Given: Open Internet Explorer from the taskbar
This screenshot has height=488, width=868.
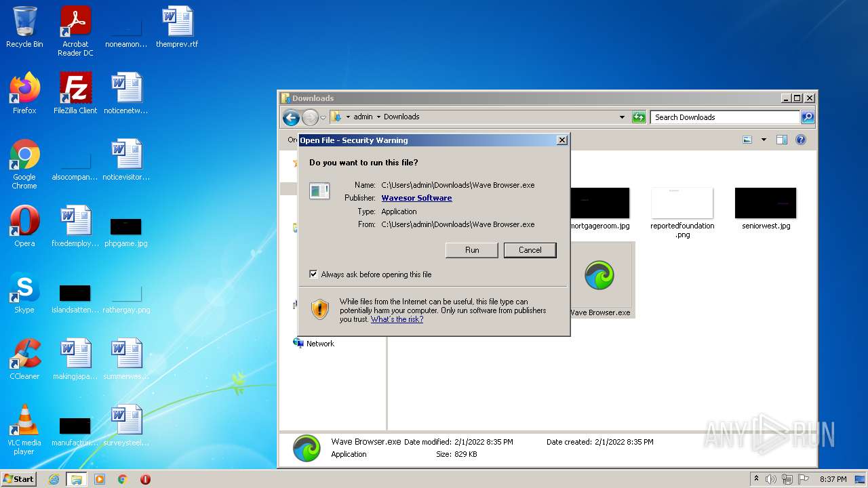Looking at the screenshot, I should (54, 479).
